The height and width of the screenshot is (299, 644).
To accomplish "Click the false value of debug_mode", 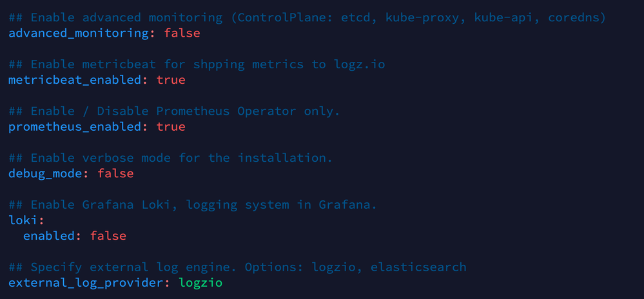I will coord(115,173).
